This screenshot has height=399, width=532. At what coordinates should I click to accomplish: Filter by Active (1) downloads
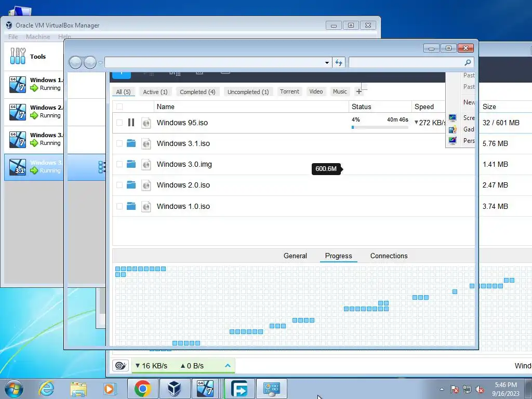(155, 92)
